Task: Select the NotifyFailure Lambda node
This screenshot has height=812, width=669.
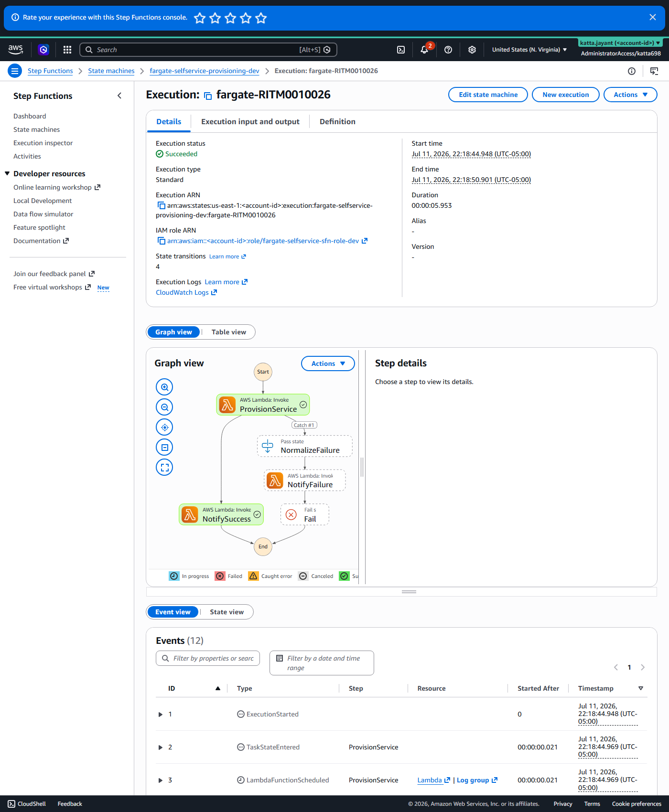Action: [305, 480]
